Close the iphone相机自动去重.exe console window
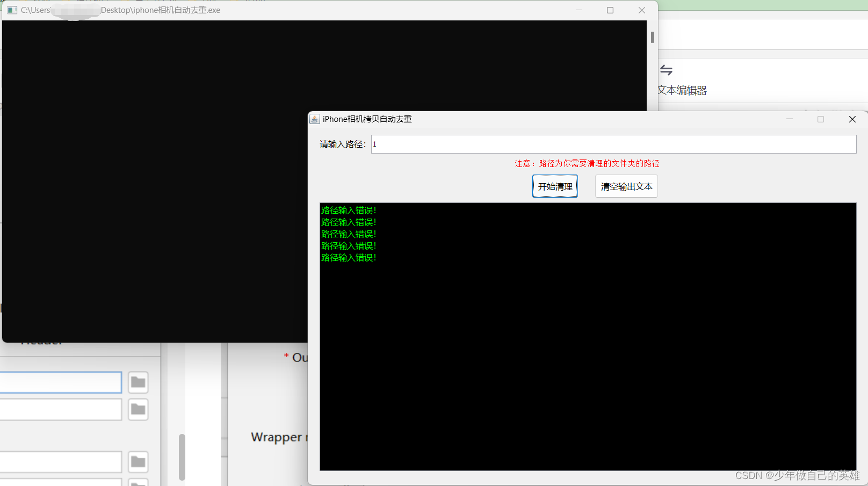Image resolution: width=868 pixels, height=486 pixels. point(641,10)
